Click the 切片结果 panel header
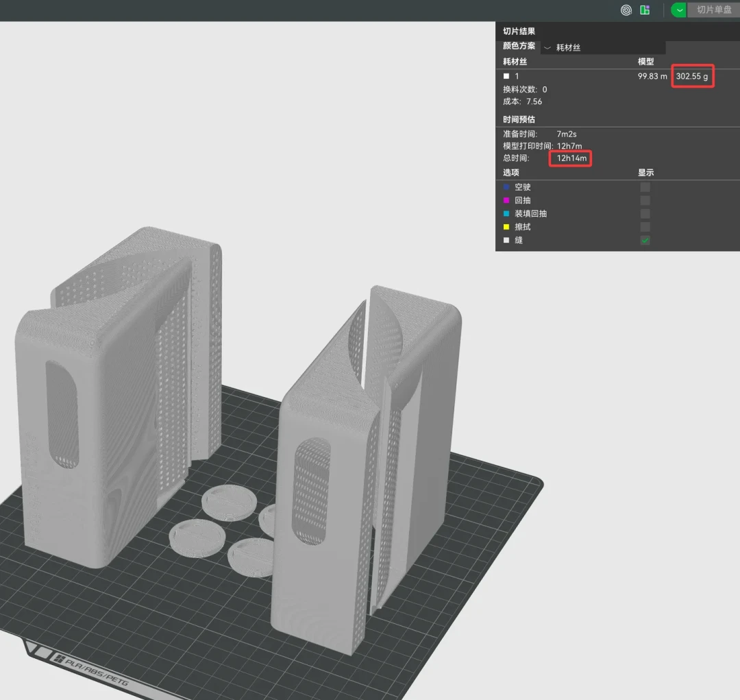Image resolution: width=740 pixels, height=700 pixels. click(519, 31)
